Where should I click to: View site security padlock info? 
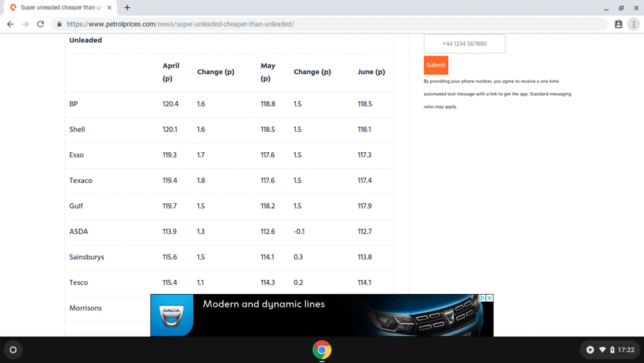(59, 25)
